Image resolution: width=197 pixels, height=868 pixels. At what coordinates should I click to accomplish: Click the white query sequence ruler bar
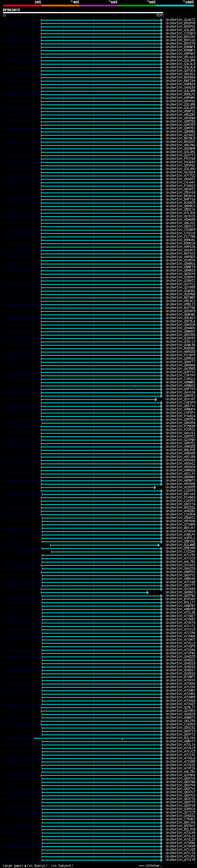pos(83,13)
